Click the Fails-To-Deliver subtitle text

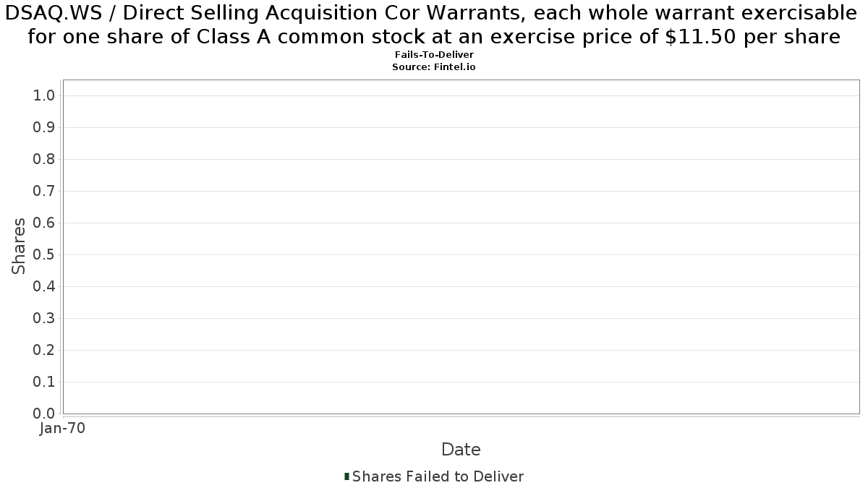click(x=434, y=55)
